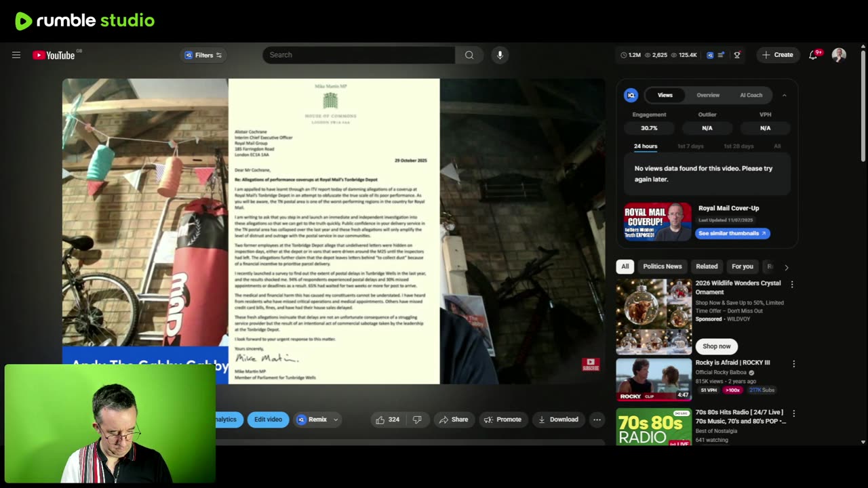Open more actions three-dot menu under video

point(597,420)
